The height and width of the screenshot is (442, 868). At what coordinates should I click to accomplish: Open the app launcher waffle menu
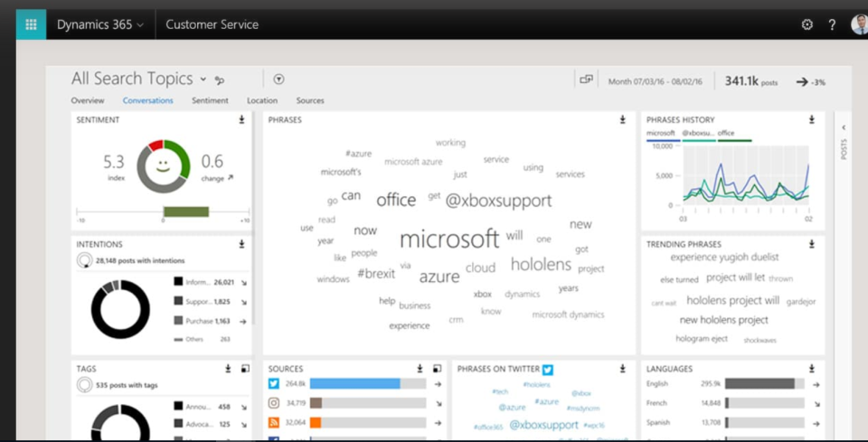(31, 24)
